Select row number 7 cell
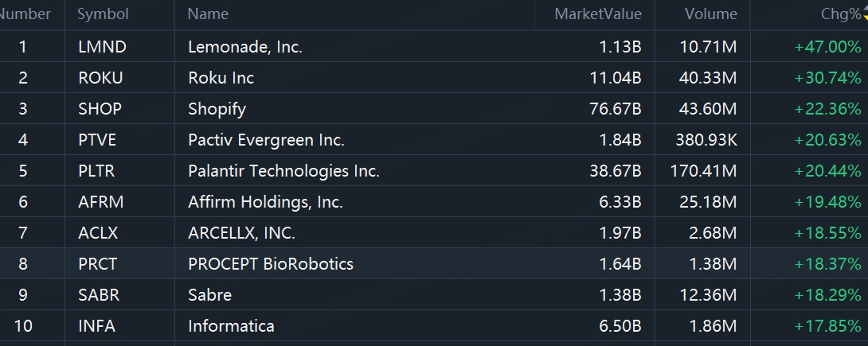Image resolution: width=868 pixels, height=346 pixels. click(22, 233)
